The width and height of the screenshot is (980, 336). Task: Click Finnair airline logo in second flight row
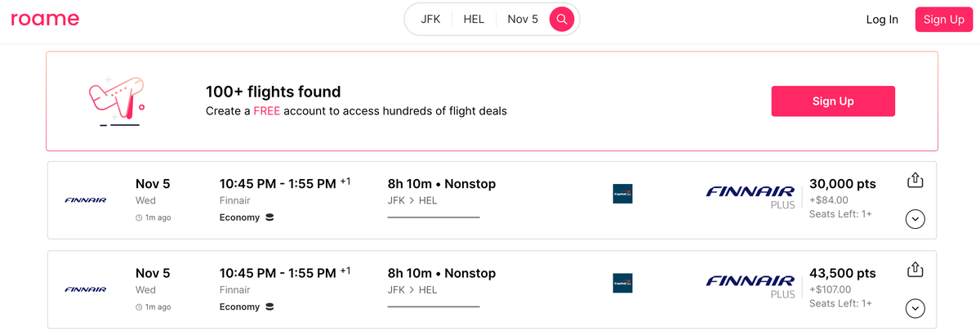(86, 289)
